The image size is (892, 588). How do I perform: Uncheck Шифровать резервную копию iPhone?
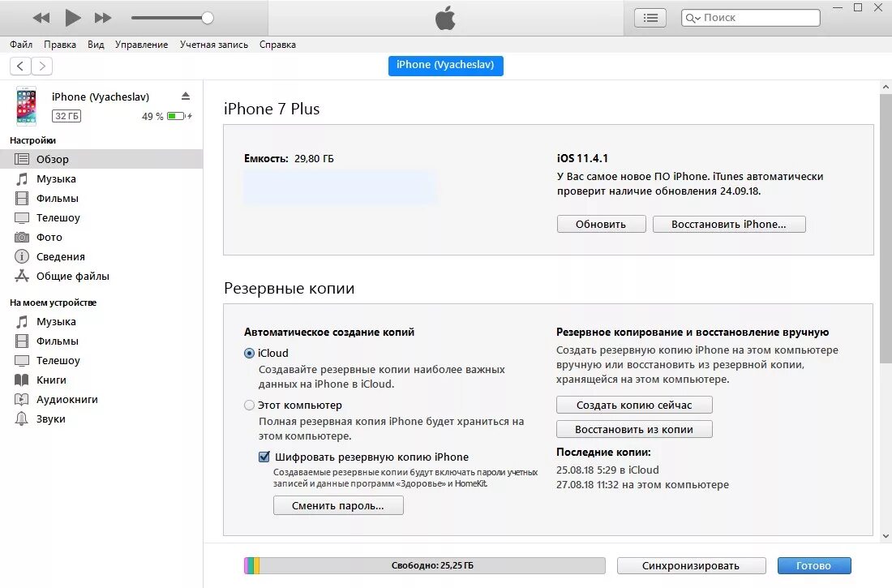pos(264,457)
